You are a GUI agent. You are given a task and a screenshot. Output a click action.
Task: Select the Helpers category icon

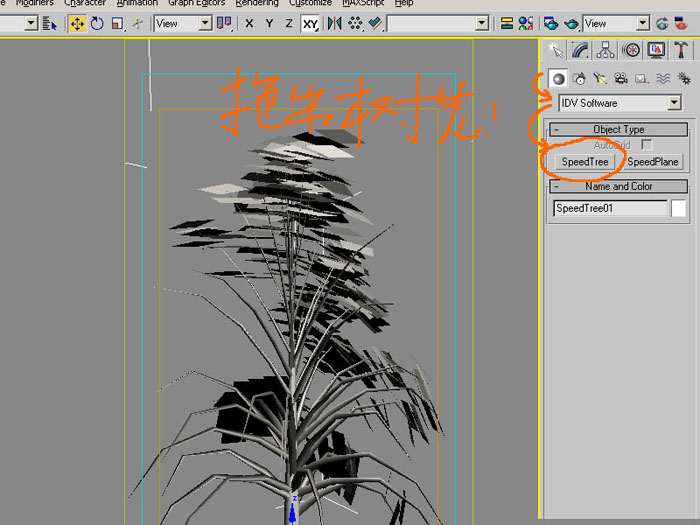click(642, 79)
